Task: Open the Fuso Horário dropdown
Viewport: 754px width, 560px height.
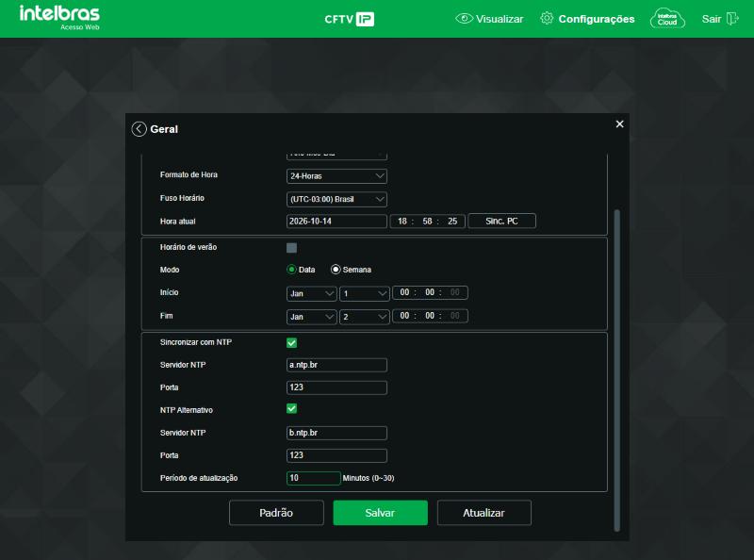Action: click(x=336, y=199)
